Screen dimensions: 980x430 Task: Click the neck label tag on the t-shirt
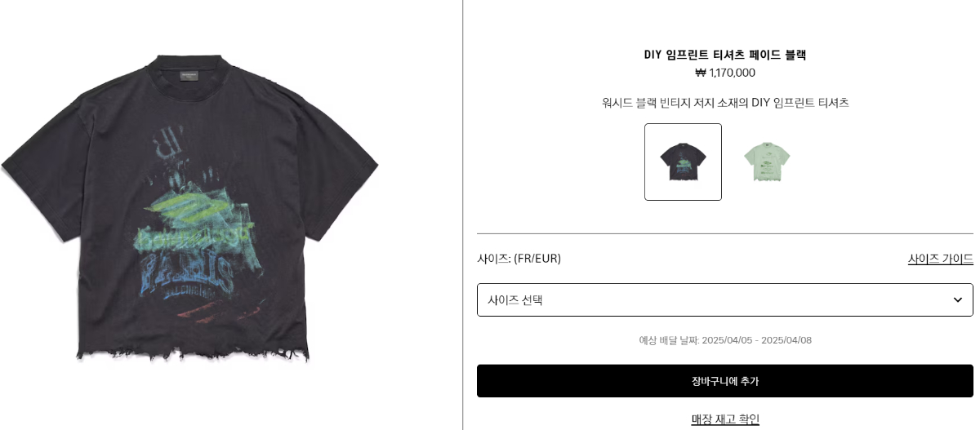[189, 76]
